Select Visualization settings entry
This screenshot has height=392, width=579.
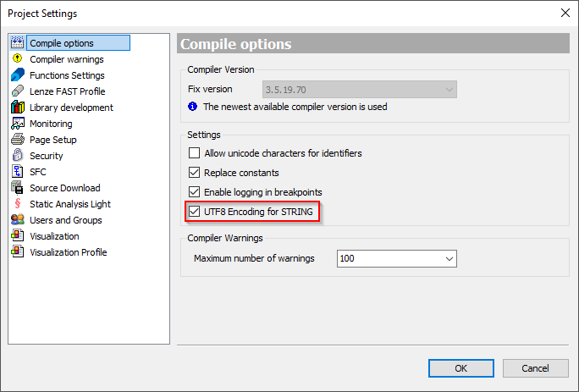(x=54, y=236)
